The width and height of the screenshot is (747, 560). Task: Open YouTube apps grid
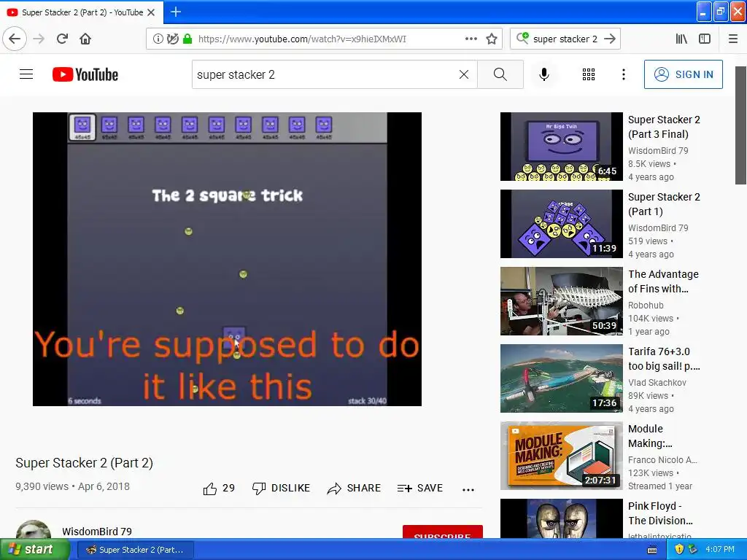[x=589, y=74]
